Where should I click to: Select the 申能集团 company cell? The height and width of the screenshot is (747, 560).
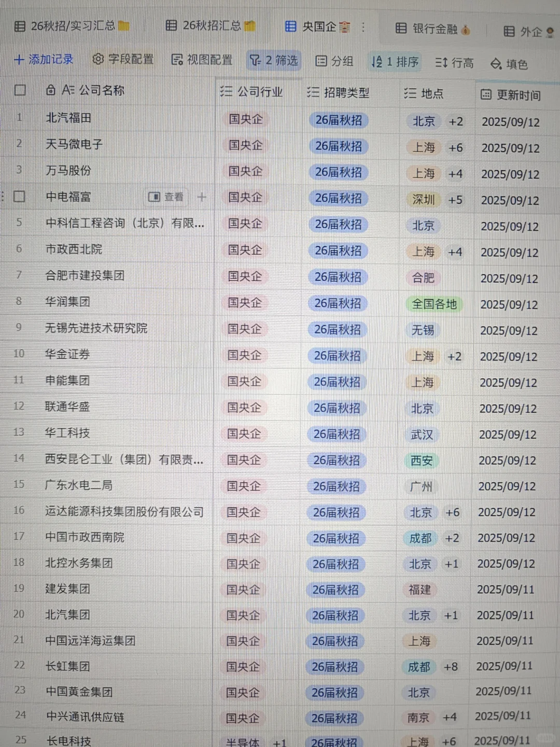pos(67,380)
